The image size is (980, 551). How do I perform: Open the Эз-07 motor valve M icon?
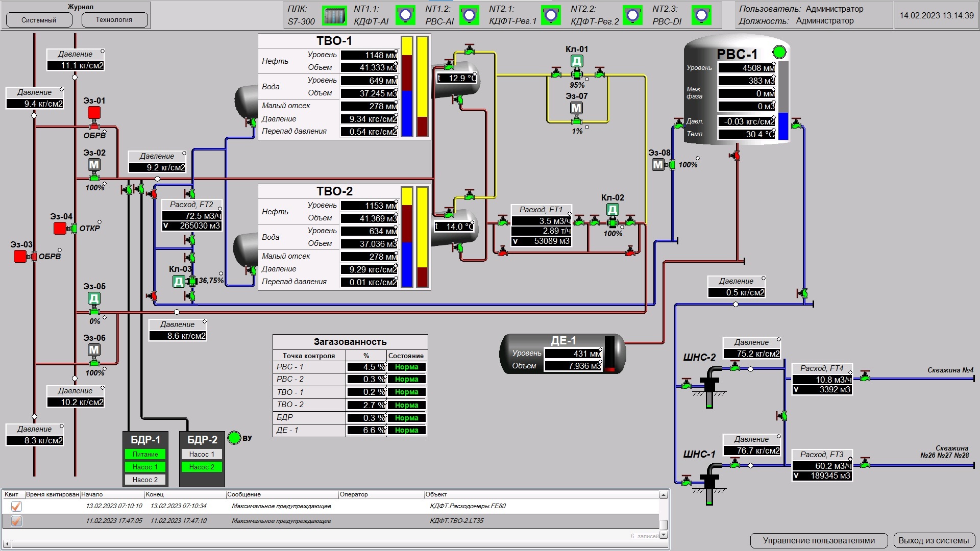tap(576, 108)
